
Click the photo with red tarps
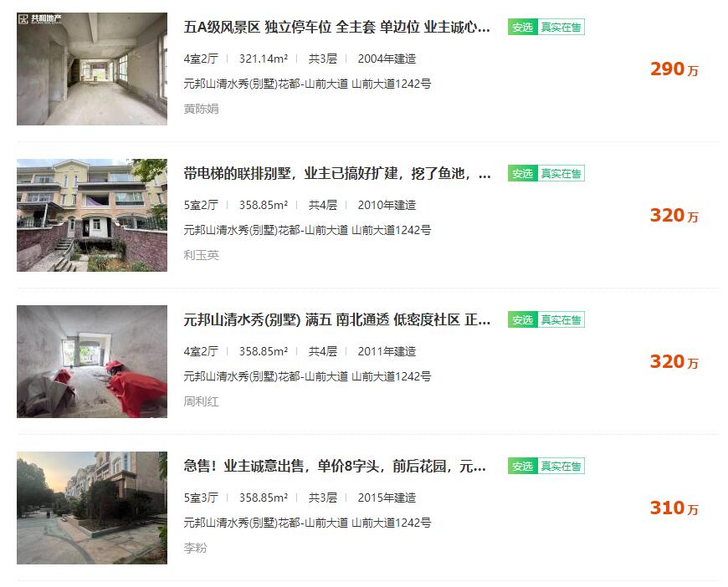point(92,361)
